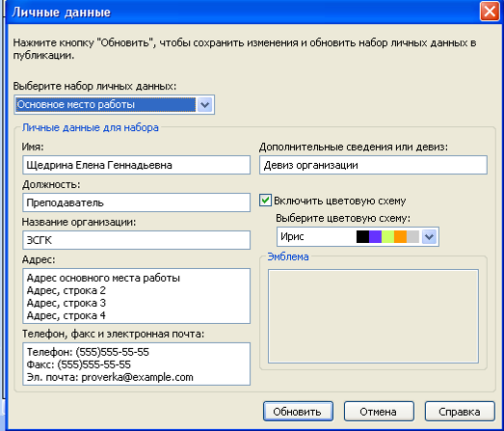
Task: Click the phone, fax and email text box
Action: (x=136, y=364)
